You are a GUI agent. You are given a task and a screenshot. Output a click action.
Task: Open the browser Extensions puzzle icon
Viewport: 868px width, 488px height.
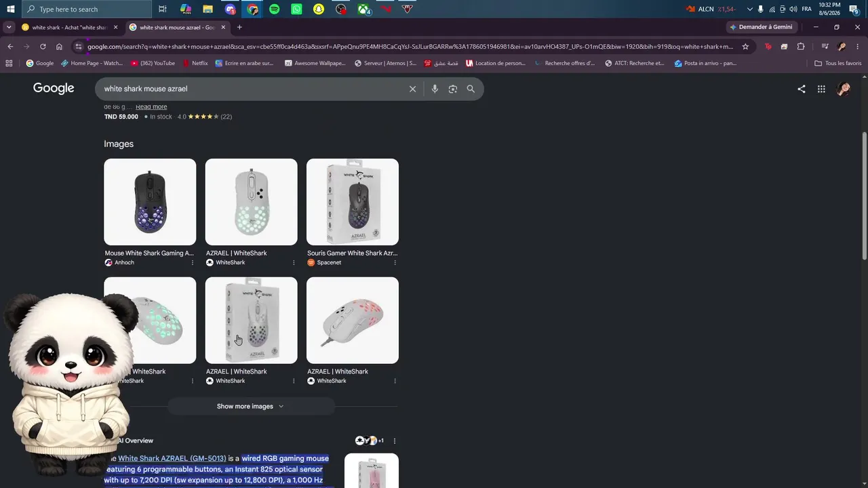[801, 47]
